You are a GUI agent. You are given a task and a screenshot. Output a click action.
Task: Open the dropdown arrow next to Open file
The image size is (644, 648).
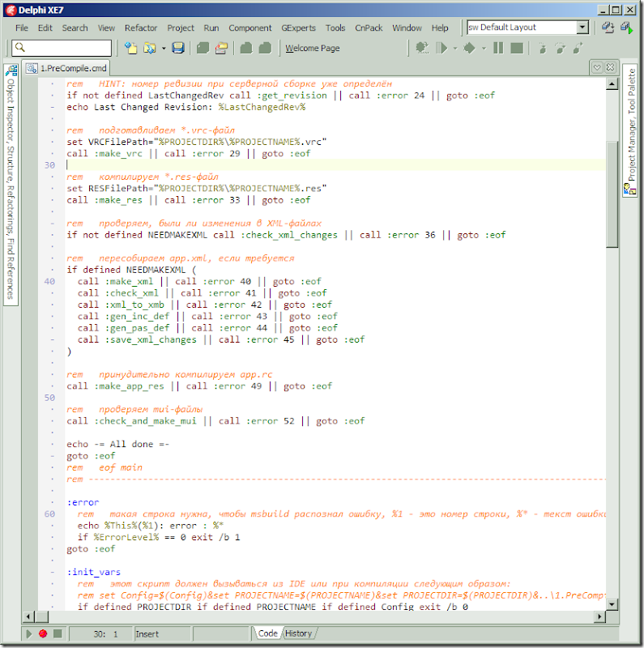tap(164, 49)
